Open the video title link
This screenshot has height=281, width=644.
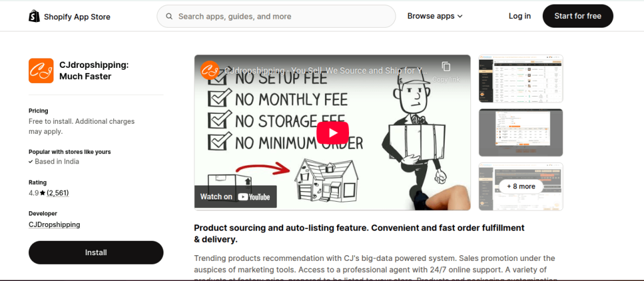pyautogui.click(x=326, y=70)
